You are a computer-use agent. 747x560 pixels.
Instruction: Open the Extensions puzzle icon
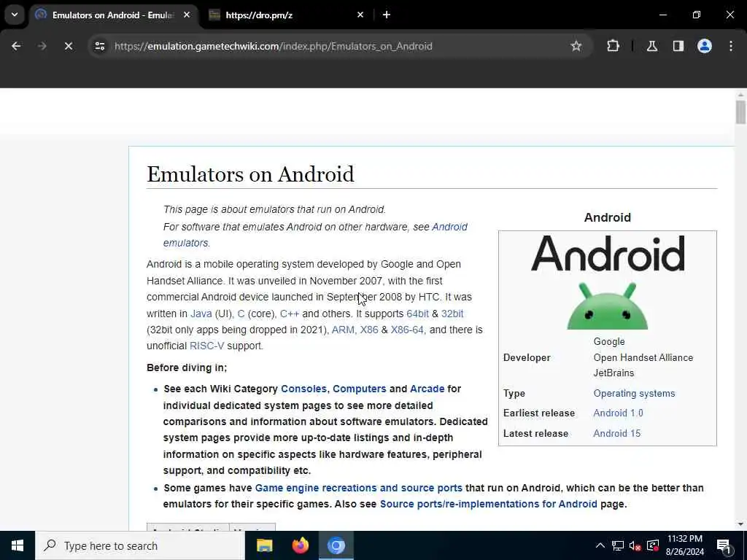[x=613, y=46]
